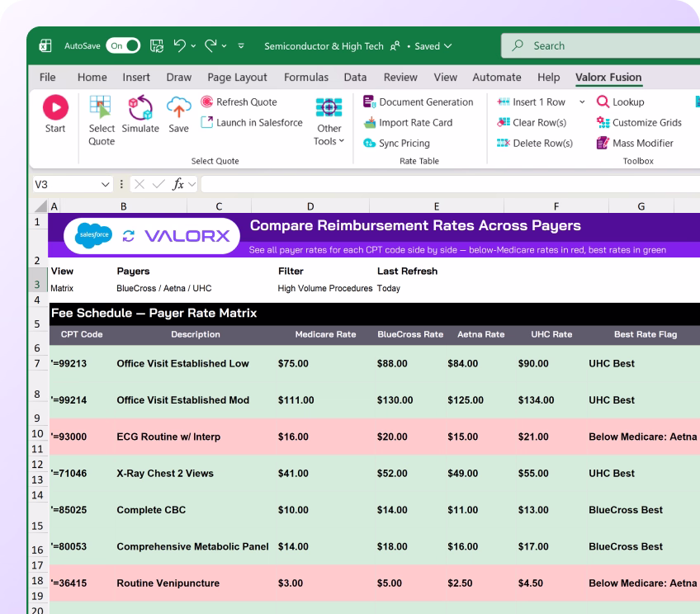Click the Save icon in the title bar
This screenshot has height=614, width=700.
click(156, 45)
